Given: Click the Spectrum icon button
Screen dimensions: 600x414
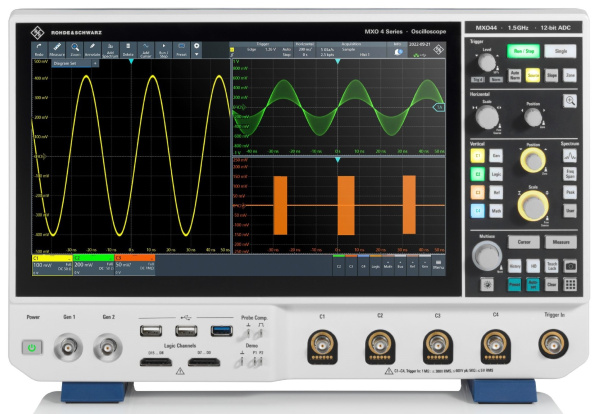Looking at the screenshot, I should click(x=570, y=156).
